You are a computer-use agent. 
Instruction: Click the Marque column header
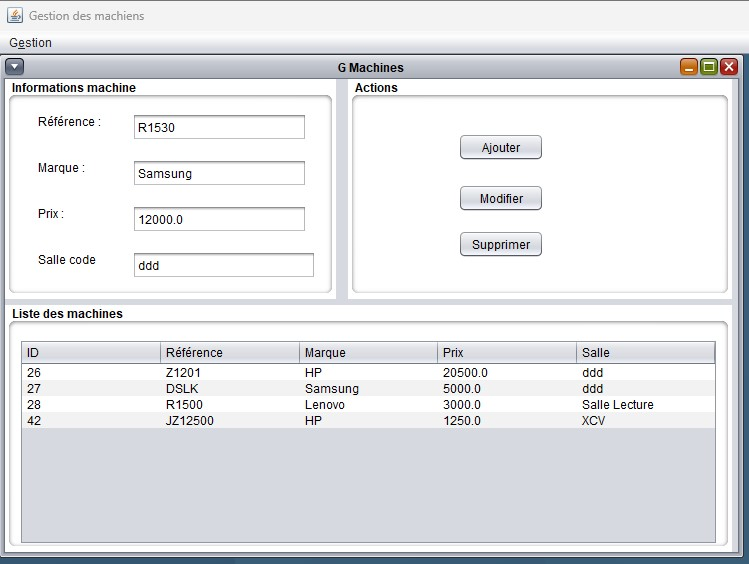click(x=368, y=352)
